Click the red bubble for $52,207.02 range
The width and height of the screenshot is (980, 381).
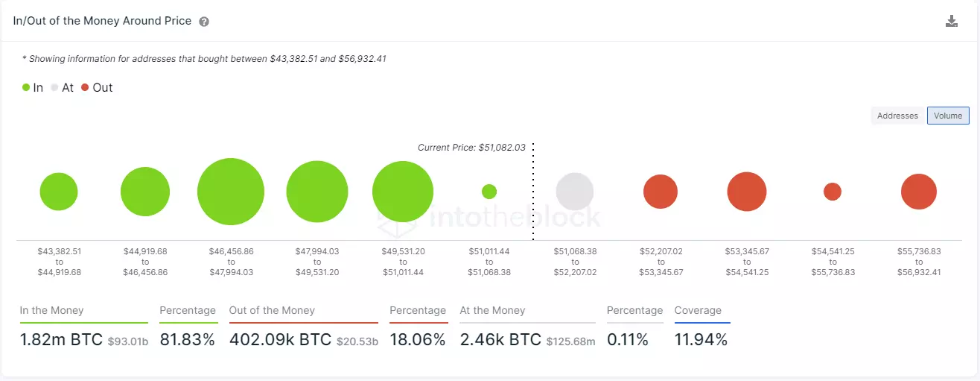click(661, 192)
